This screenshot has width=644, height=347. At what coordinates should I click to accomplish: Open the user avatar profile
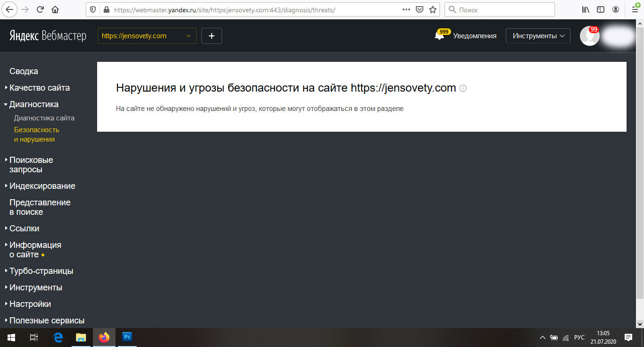click(589, 36)
